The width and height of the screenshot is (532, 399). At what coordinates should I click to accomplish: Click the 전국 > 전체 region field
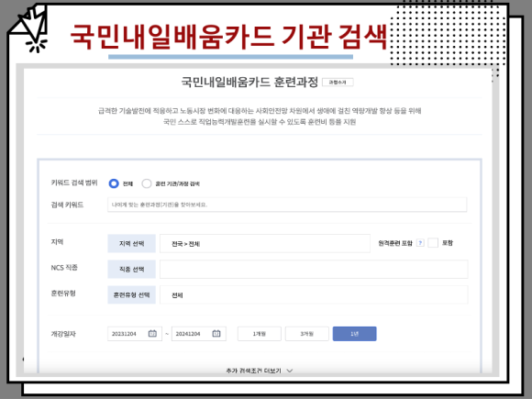click(265, 243)
